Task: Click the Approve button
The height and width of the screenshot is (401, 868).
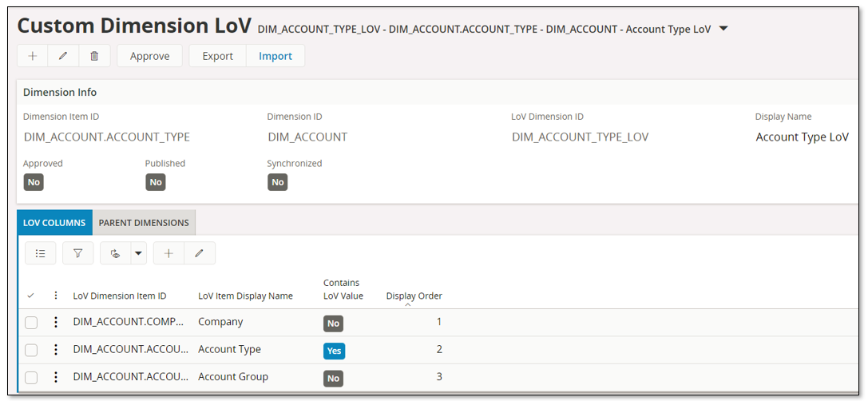Action: pyautogui.click(x=149, y=56)
